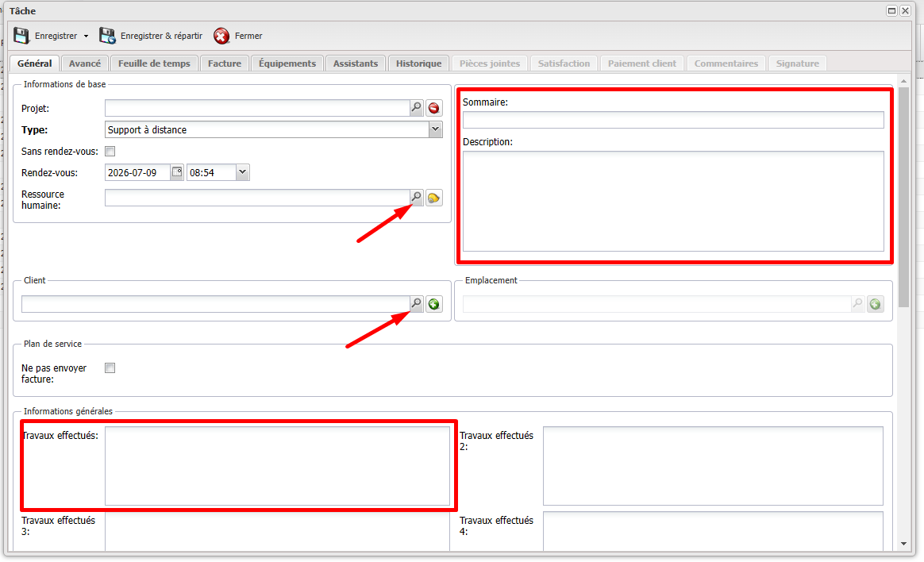Clear the Projet field with red icon
The image size is (924, 562).
[434, 109]
